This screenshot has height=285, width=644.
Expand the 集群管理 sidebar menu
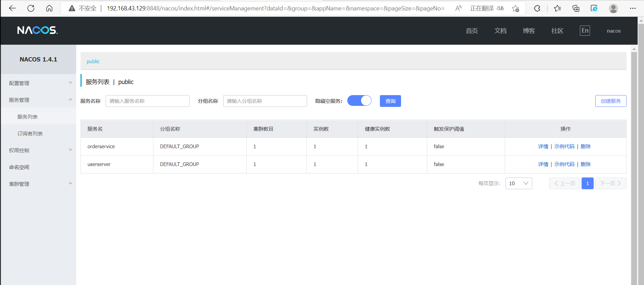[38, 184]
